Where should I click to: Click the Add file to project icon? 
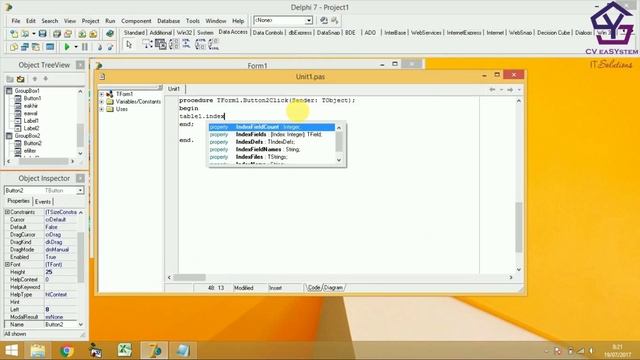click(x=82, y=34)
